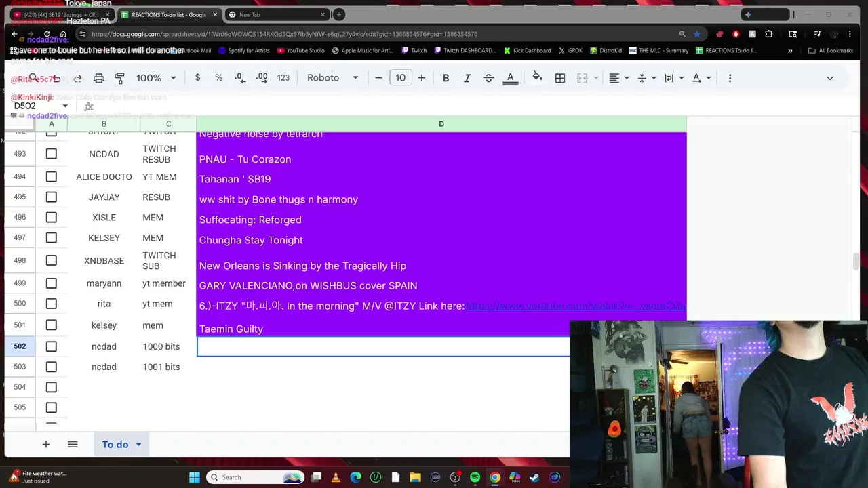The height and width of the screenshot is (488, 868).
Task: Open the 123 number formats menu
Action: tap(283, 78)
